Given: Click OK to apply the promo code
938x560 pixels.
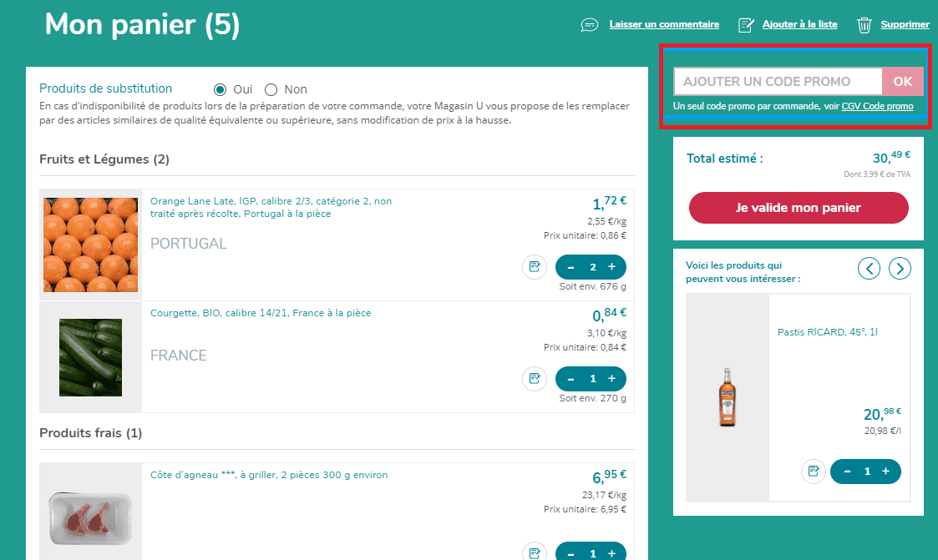Looking at the screenshot, I should [x=903, y=81].
